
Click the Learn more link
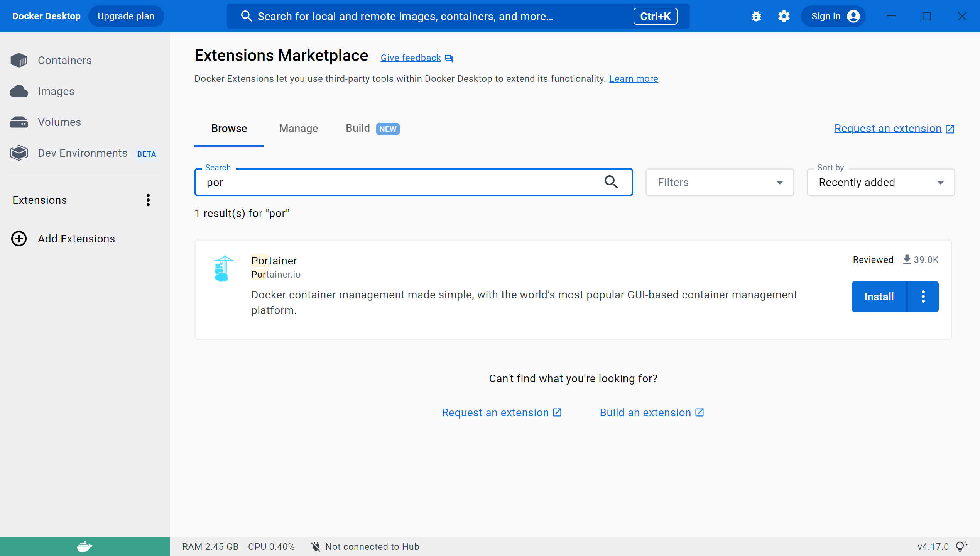[634, 79]
